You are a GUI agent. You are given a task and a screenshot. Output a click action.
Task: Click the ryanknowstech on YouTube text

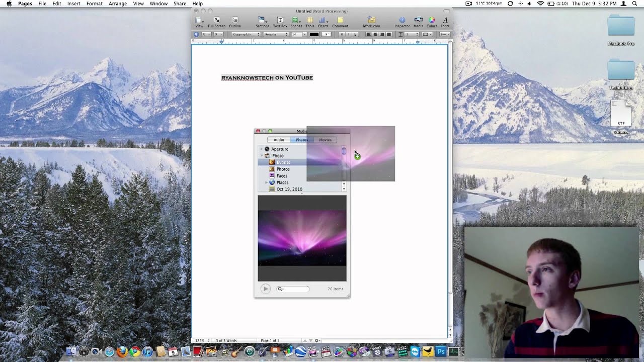point(267,77)
